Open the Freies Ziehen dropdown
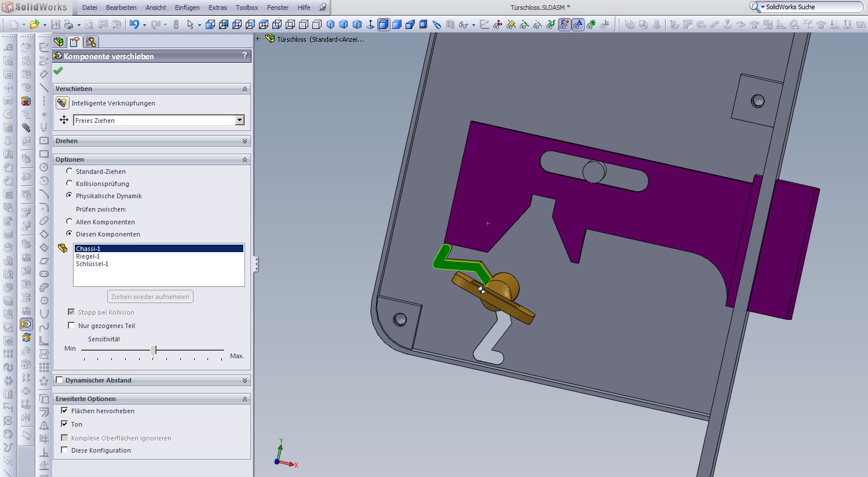 240,120
